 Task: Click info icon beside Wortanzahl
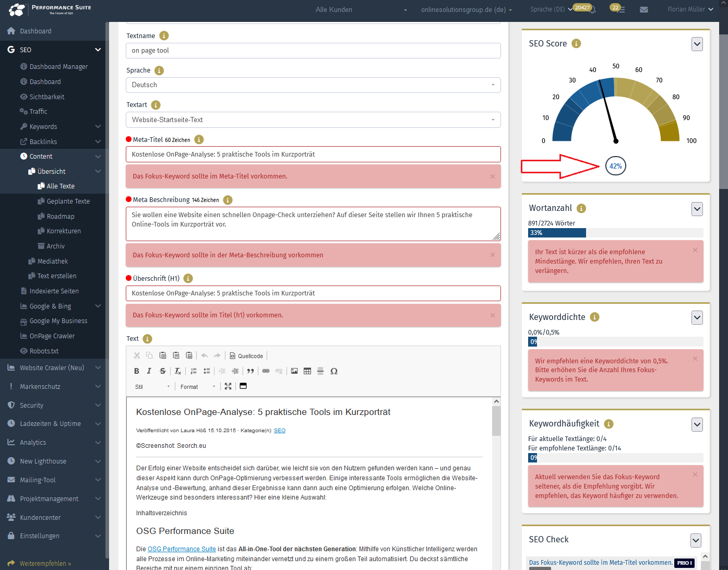pyautogui.click(x=581, y=208)
